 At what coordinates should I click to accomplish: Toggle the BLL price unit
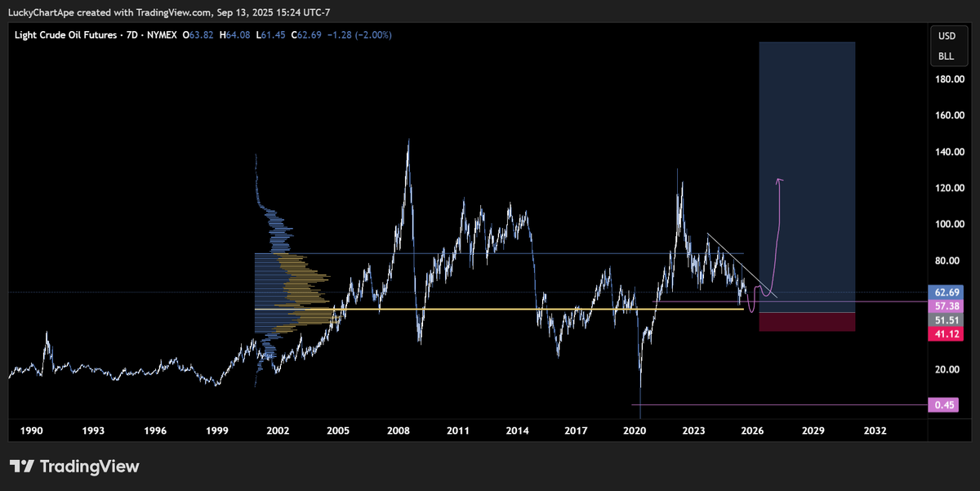[948, 56]
